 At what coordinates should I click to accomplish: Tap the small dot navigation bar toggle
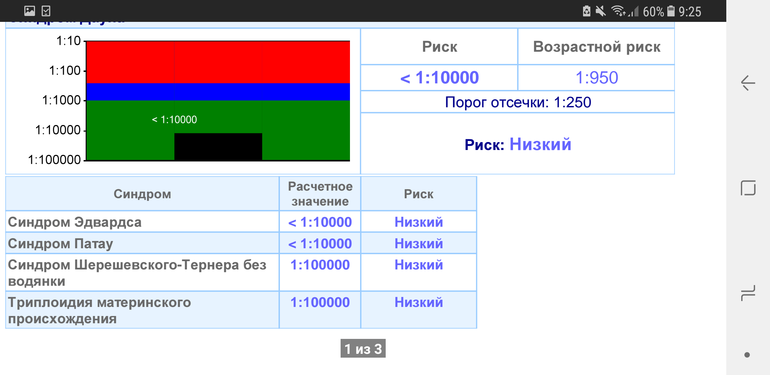747,355
